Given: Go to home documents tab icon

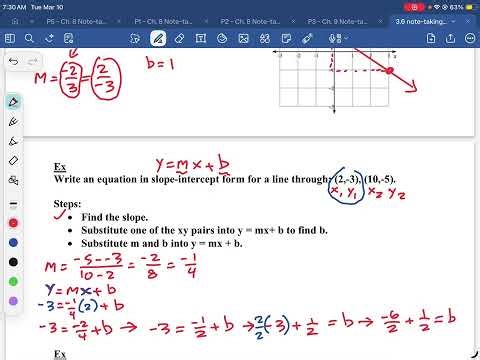Looking at the screenshot, I should [x=15, y=21].
